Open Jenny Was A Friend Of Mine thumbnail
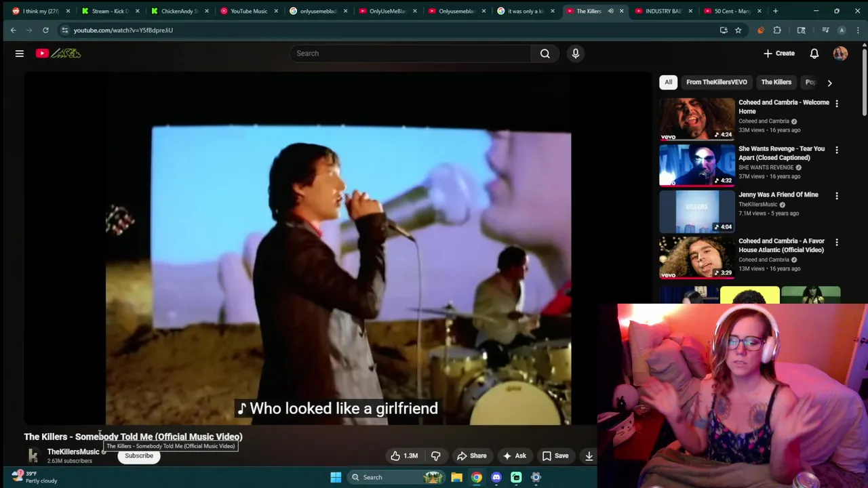Viewport: 868px width, 488px height. (x=696, y=211)
